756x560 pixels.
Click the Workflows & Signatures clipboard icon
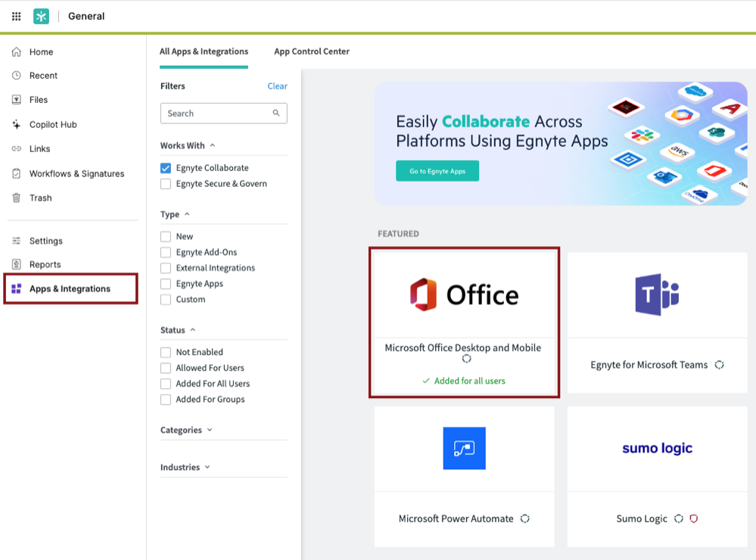click(17, 173)
